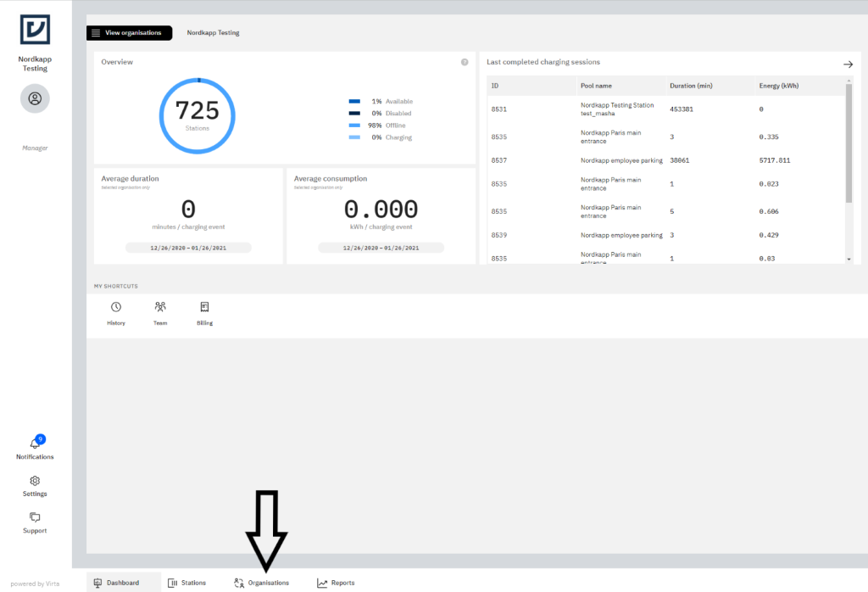Switch to the Stations tab

click(187, 583)
